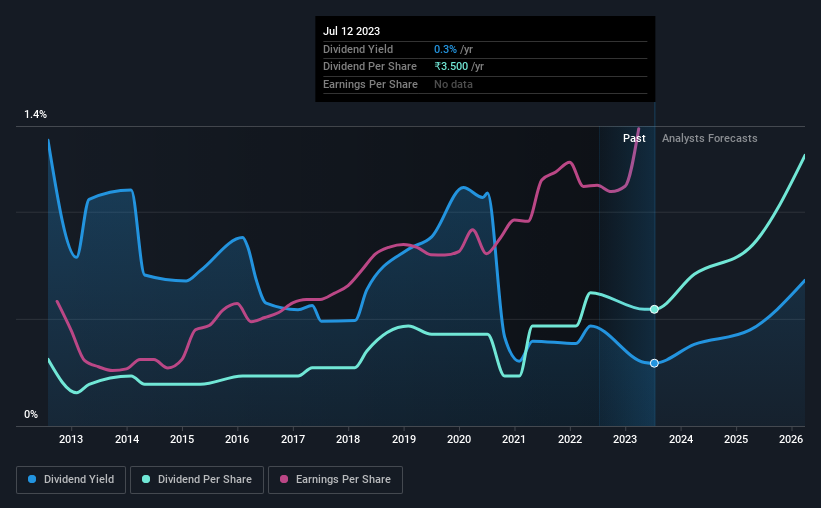Toggle the Earnings Per Share legend button
This screenshot has height=508, width=821.
point(335,480)
